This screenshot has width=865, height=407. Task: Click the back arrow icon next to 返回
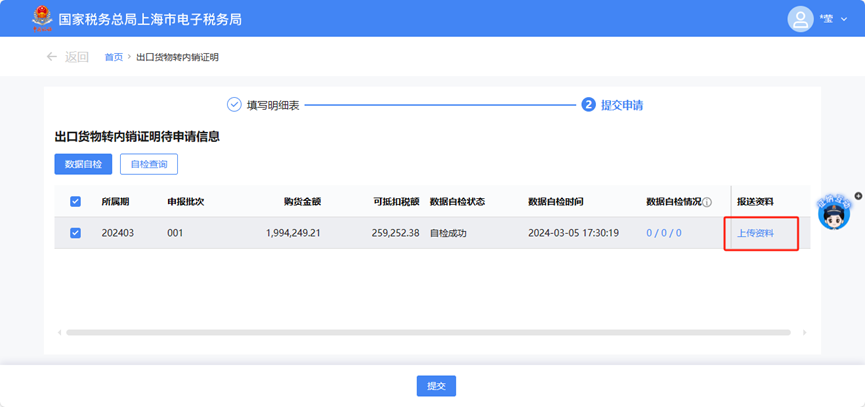point(51,57)
